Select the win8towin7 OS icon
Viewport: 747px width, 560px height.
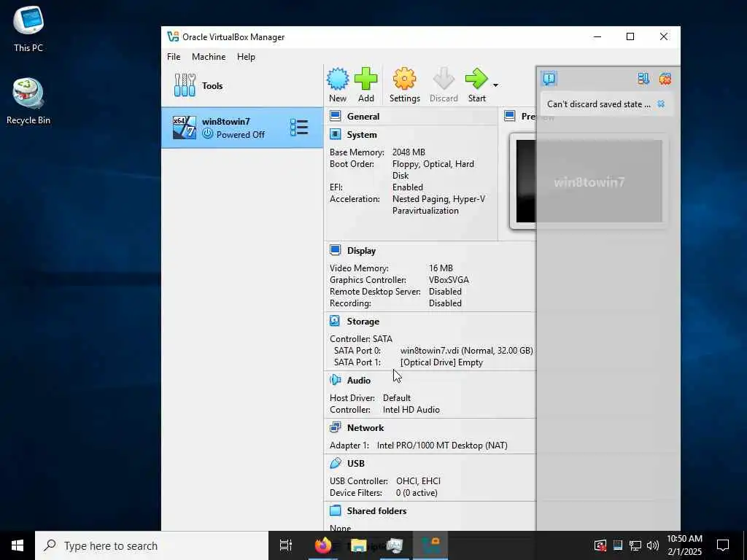point(185,128)
